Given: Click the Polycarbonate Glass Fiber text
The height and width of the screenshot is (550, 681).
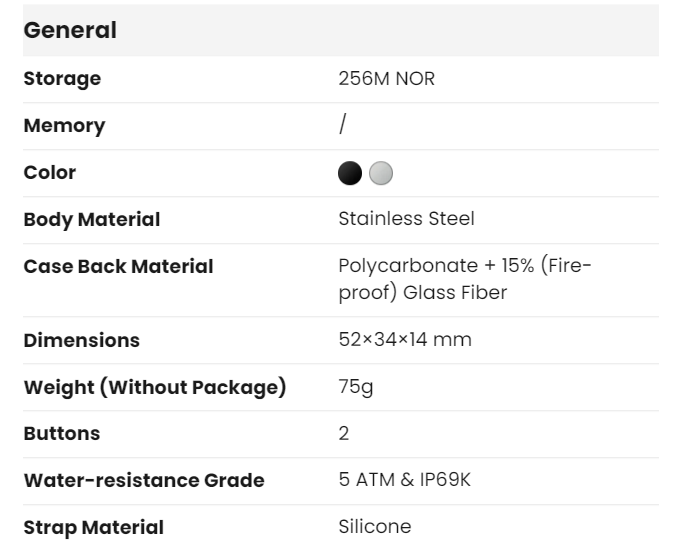Looking at the screenshot, I should 465,279.
